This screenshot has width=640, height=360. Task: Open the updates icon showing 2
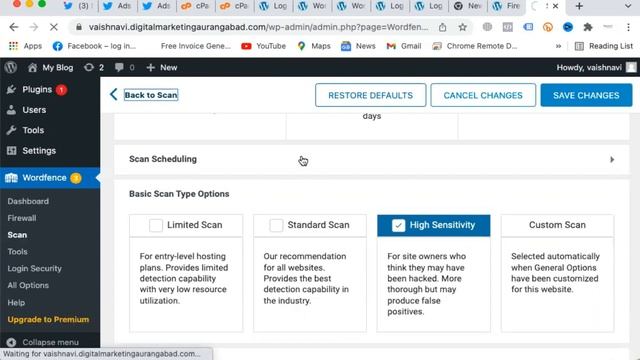point(94,67)
